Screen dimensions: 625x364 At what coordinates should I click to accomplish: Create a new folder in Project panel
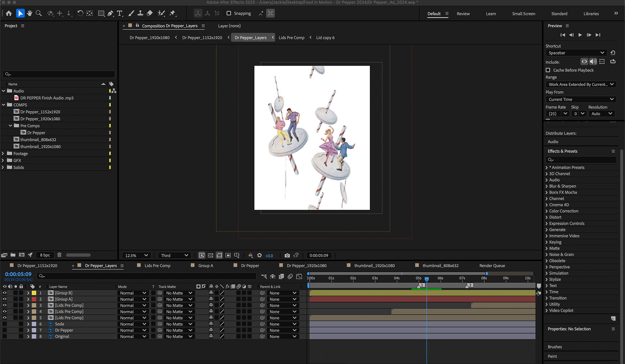click(x=13, y=255)
